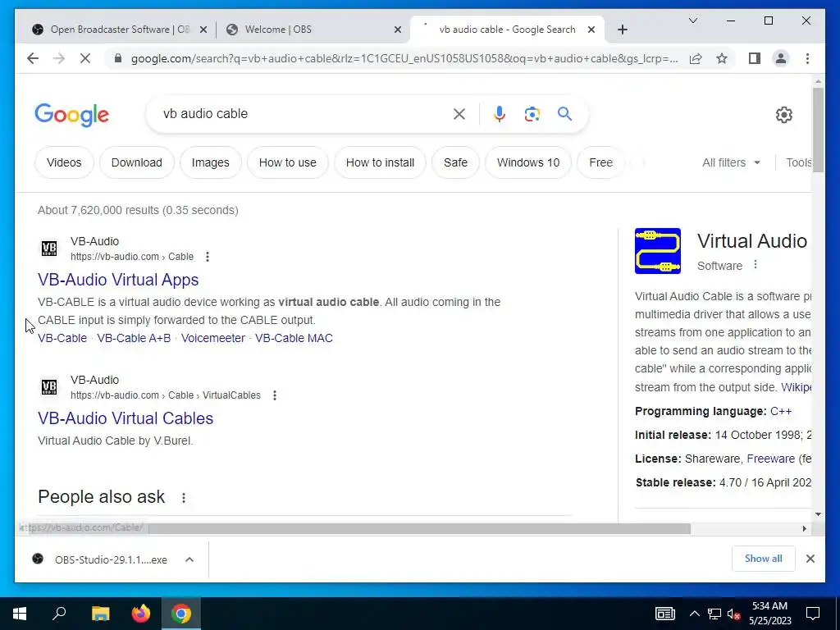Start voice search via microphone icon
The image size is (840, 630).
[500, 113]
